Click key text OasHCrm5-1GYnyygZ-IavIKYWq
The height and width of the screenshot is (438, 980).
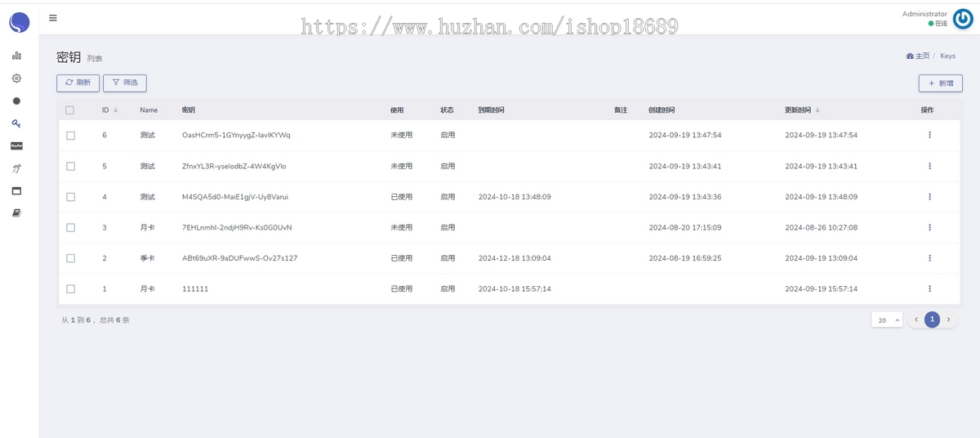(x=236, y=135)
